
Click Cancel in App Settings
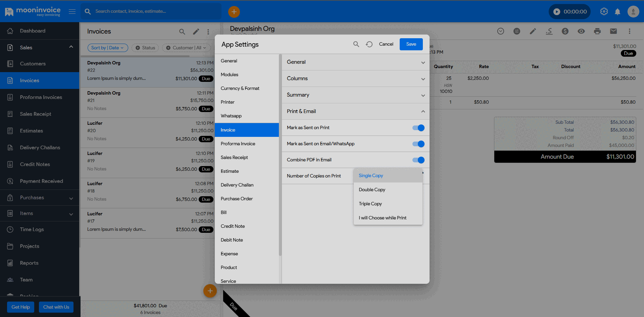pyautogui.click(x=386, y=44)
